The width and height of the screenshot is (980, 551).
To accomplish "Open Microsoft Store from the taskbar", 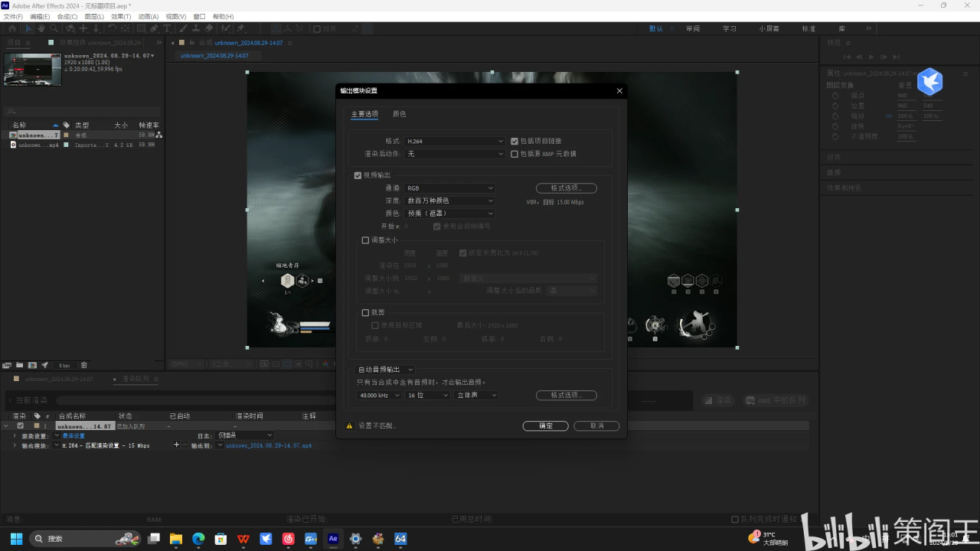I will (220, 539).
